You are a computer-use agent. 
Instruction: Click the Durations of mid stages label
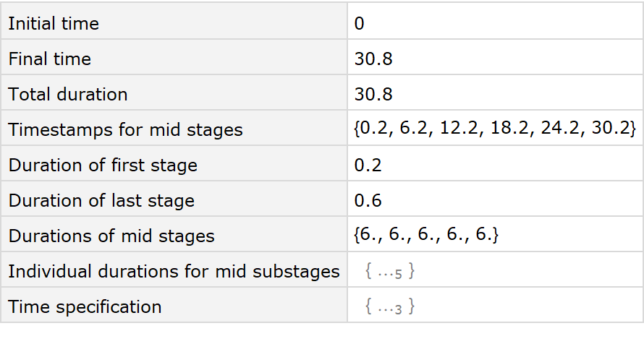111,236
